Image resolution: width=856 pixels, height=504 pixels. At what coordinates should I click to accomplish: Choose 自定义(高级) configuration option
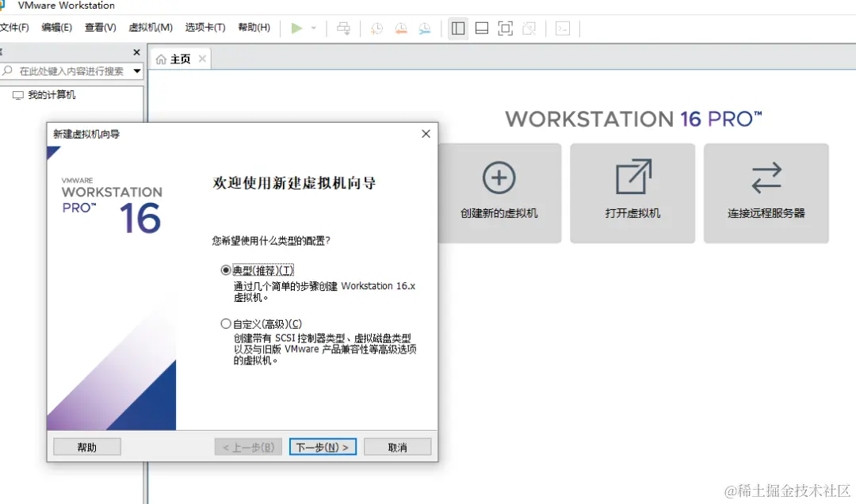coord(227,323)
